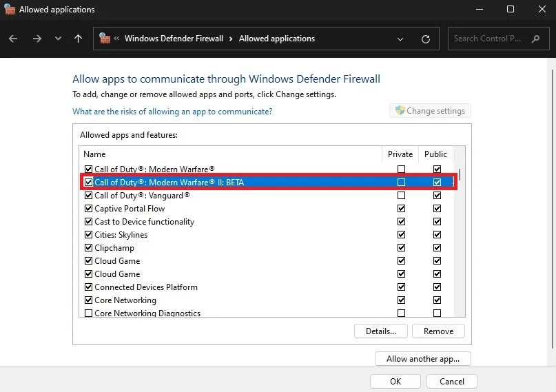The height and width of the screenshot is (392, 556).
Task: Select the Connected Devices Platform row
Action: (x=267, y=287)
